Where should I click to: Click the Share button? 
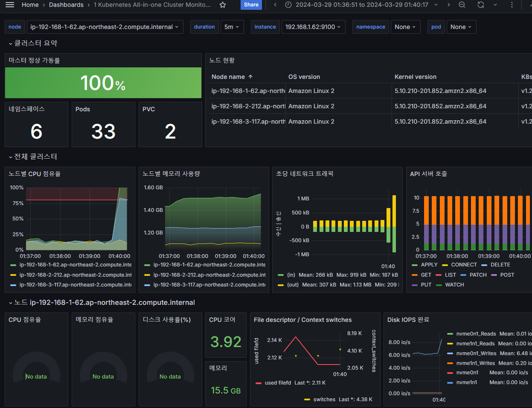tap(251, 5)
